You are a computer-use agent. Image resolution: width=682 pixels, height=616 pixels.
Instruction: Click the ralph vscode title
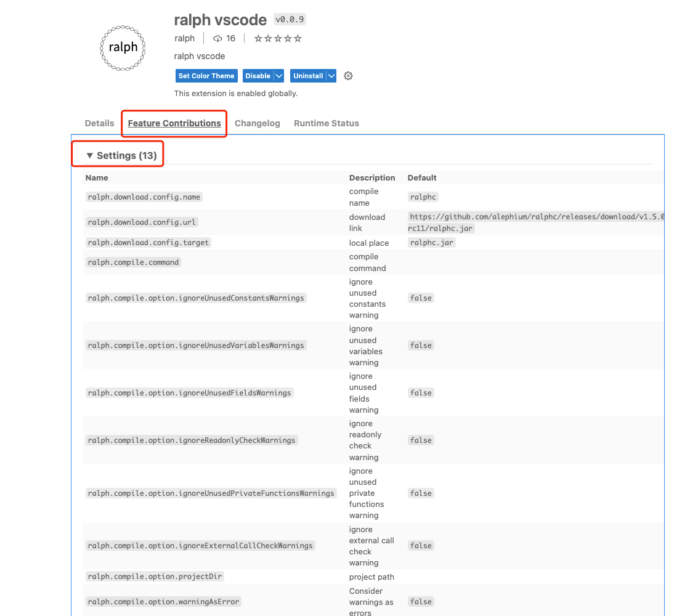[220, 20]
